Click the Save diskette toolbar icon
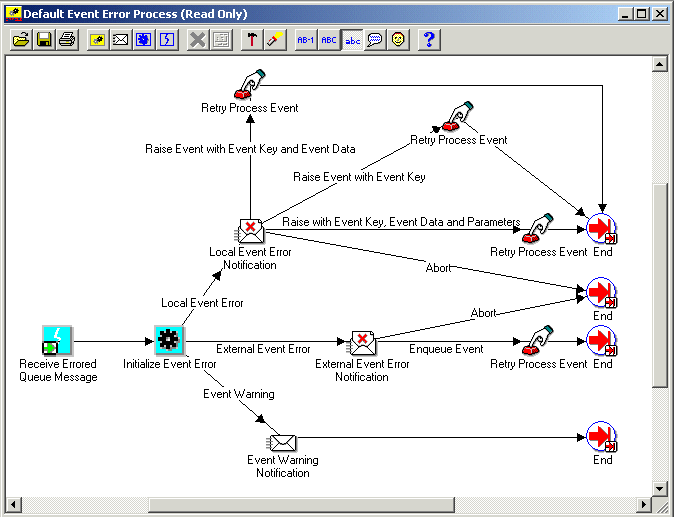Screen dimensions: 674x517 44,40
